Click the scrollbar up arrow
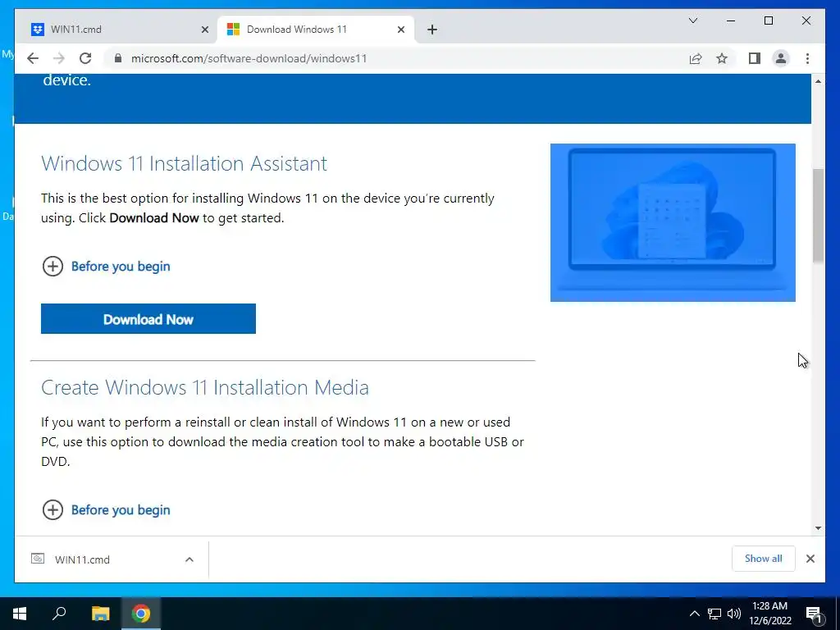 (x=818, y=81)
